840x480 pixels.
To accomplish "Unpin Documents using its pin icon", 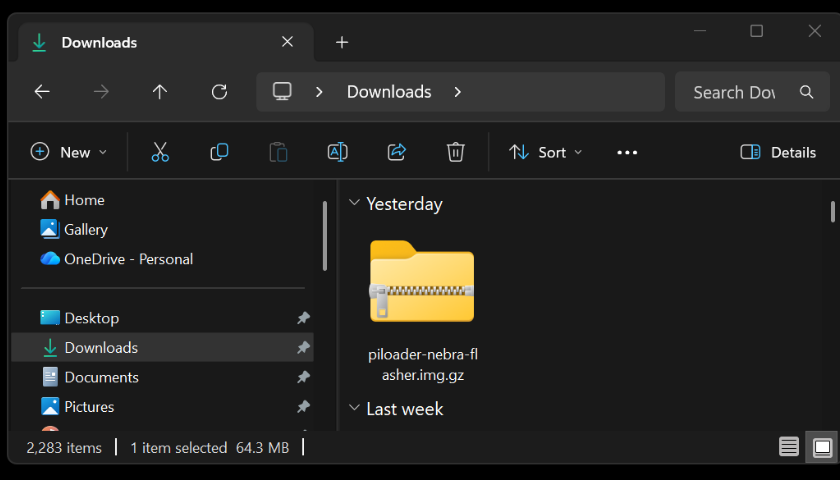I will pyautogui.click(x=303, y=377).
